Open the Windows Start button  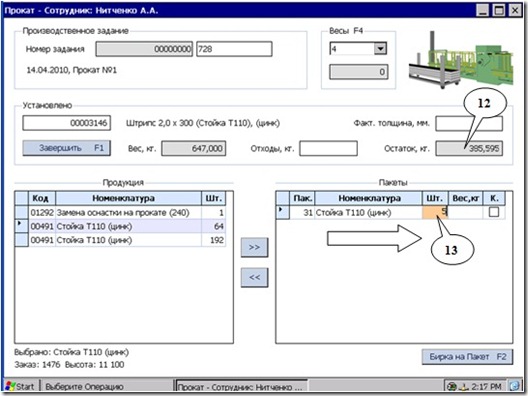(x=20, y=386)
